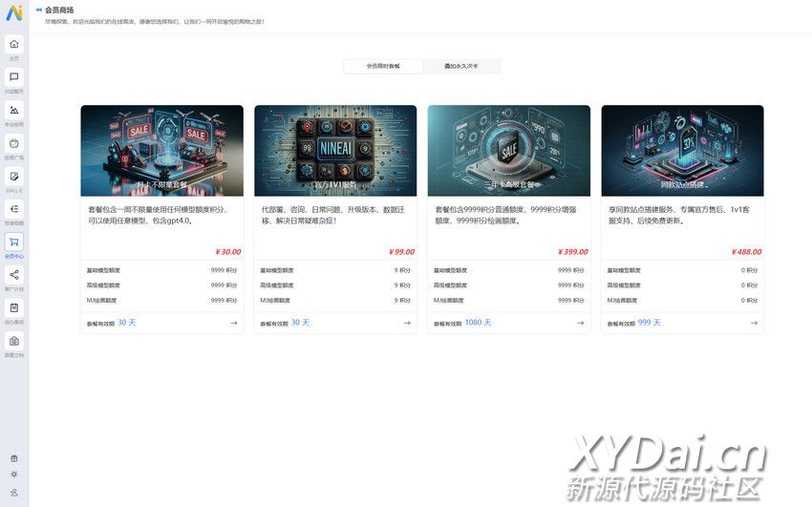Switch to the 叠加永久次卡 tab
This screenshot has height=507, width=812.
click(x=461, y=67)
